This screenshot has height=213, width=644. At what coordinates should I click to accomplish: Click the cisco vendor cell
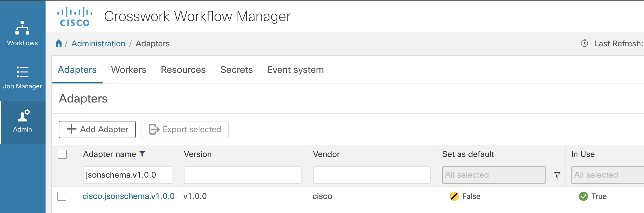[322, 196]
